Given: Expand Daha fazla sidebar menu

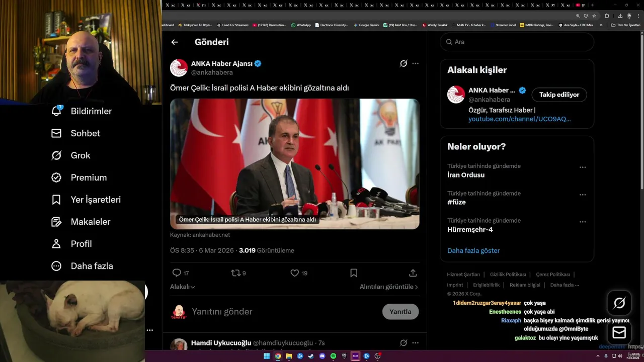Looking at the screenshot, I should pyautogui.click(x=82, y=266).
